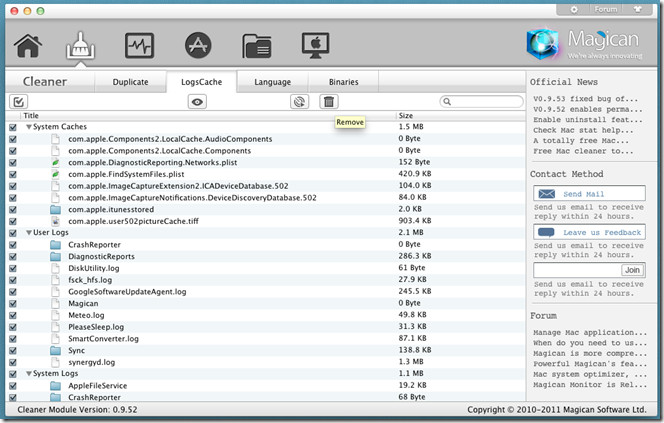
Task: Click the settings gear in title bar
Action: (x=574, y=9)
